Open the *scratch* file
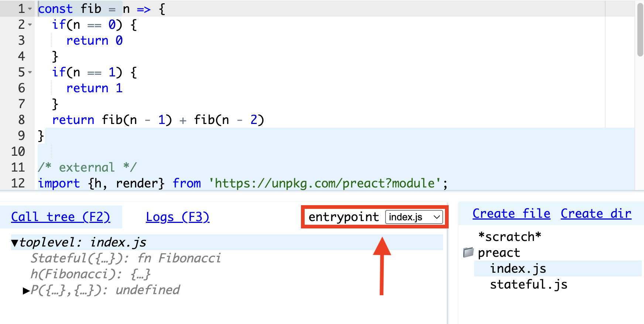 tap(509, 237)
